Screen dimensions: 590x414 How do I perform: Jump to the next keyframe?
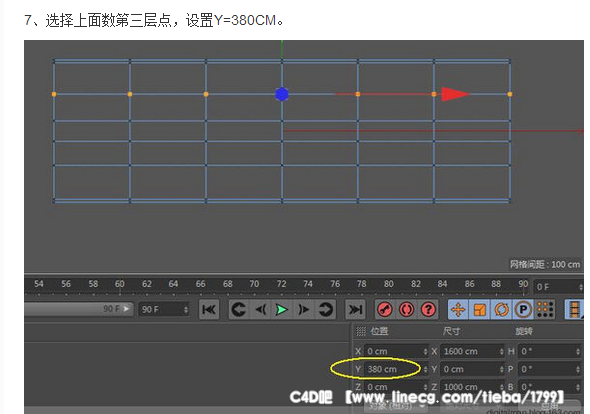point(325,309)
